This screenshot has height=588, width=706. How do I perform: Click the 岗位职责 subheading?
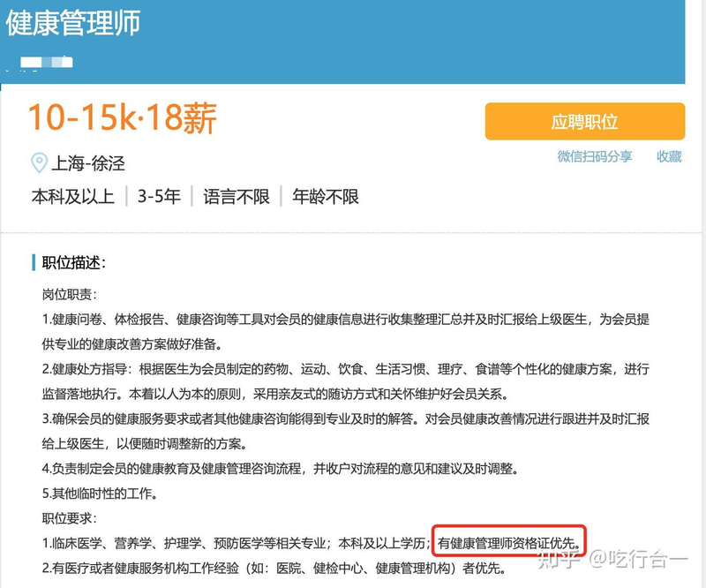[x=69, y=293]
